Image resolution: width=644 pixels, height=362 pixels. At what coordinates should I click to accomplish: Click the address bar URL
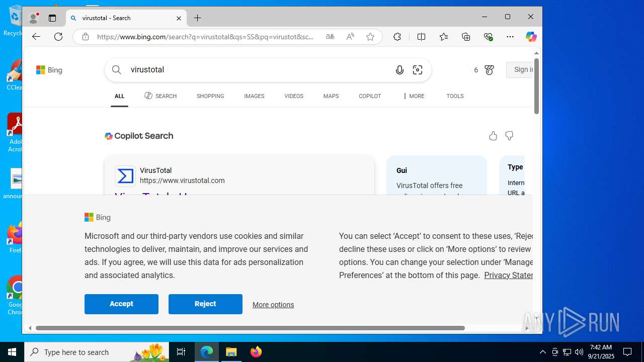point(205,37)
